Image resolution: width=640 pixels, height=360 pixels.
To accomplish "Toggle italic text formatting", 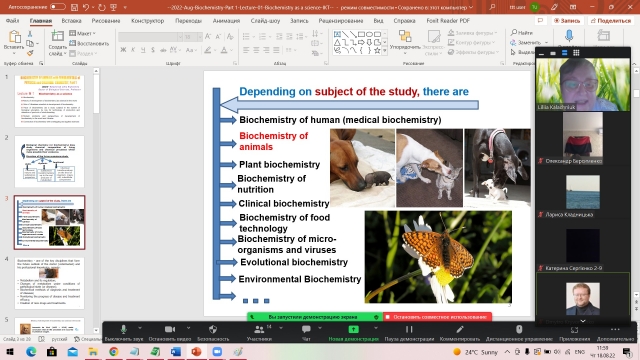I will click(133, 50).
